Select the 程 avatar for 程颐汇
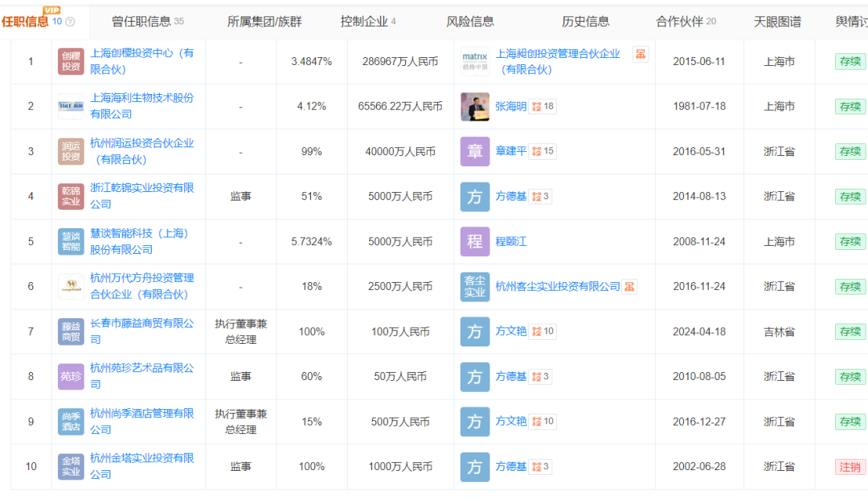The width and height of the screenshot is (868, 503). click(475, 242)
